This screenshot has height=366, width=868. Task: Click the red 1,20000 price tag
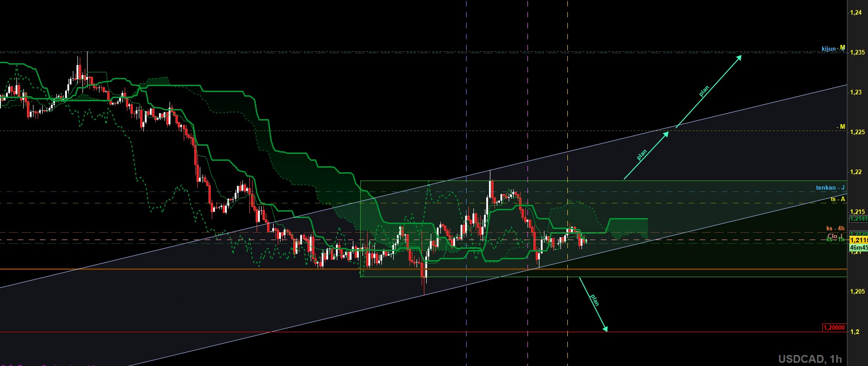[x=834, y=328]
